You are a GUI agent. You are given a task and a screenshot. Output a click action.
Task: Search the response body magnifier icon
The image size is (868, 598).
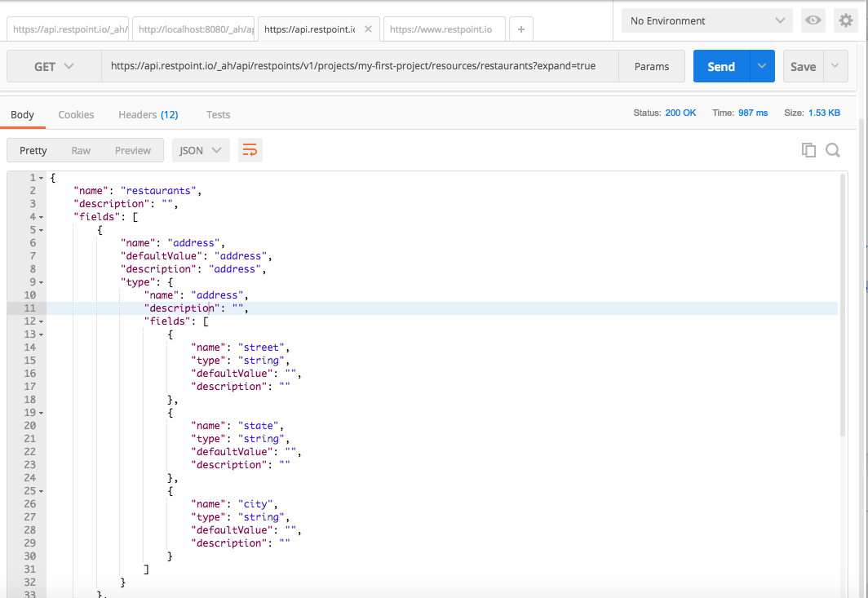(x=833, y=150)
